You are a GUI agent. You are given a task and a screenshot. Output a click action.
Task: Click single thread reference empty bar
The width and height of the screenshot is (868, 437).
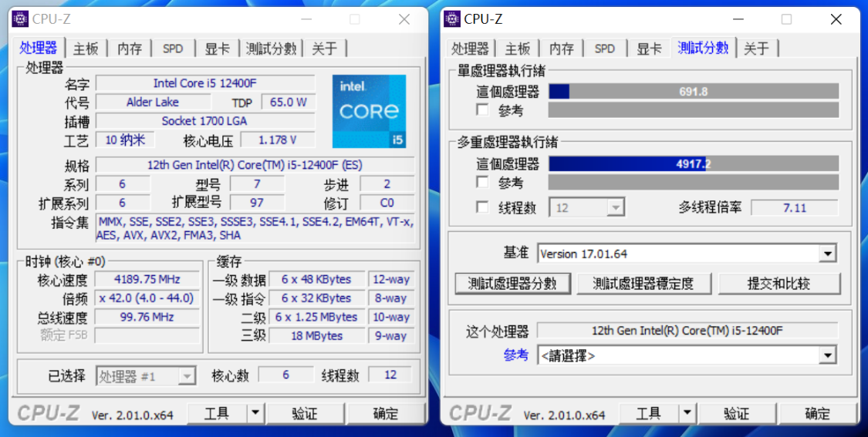pyautogui.click(x=694, y=109)
